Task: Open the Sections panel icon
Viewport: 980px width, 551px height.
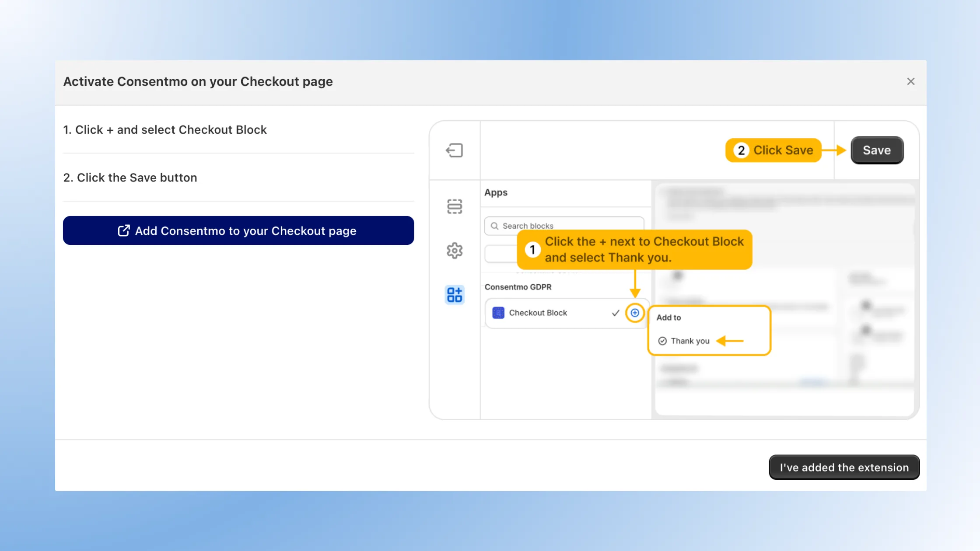Action: pos(455,206)
